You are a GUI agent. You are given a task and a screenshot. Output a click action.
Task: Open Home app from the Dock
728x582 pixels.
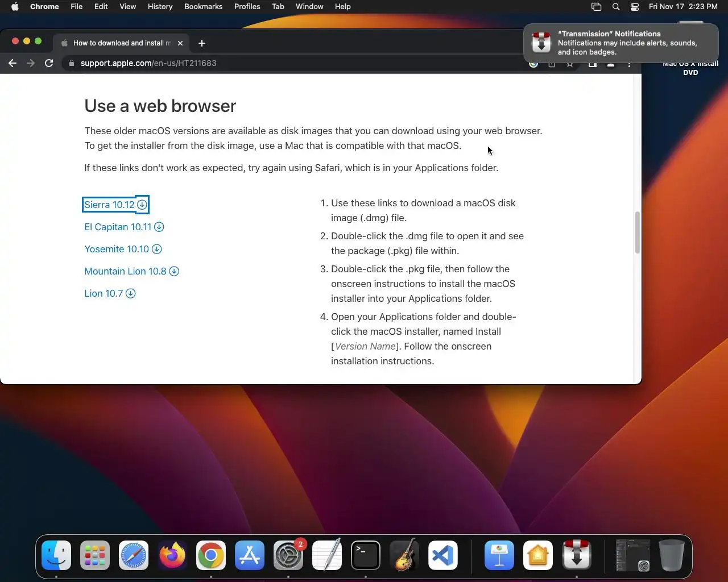point(538,555)
